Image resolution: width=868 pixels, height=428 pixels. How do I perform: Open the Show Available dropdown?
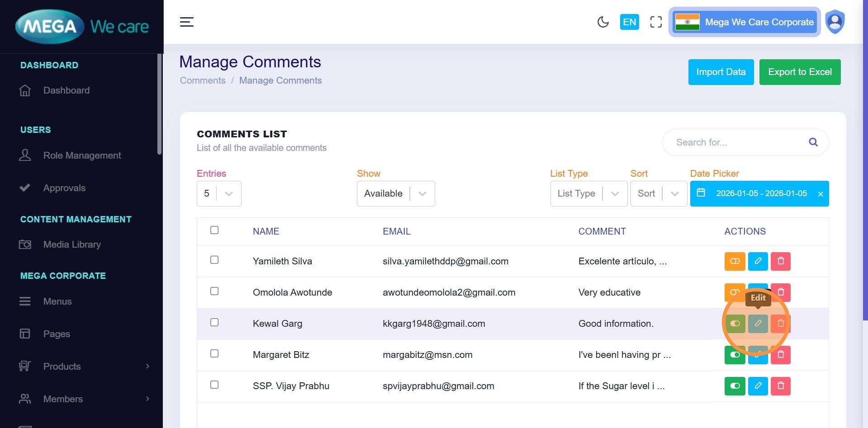coord(395,193)
